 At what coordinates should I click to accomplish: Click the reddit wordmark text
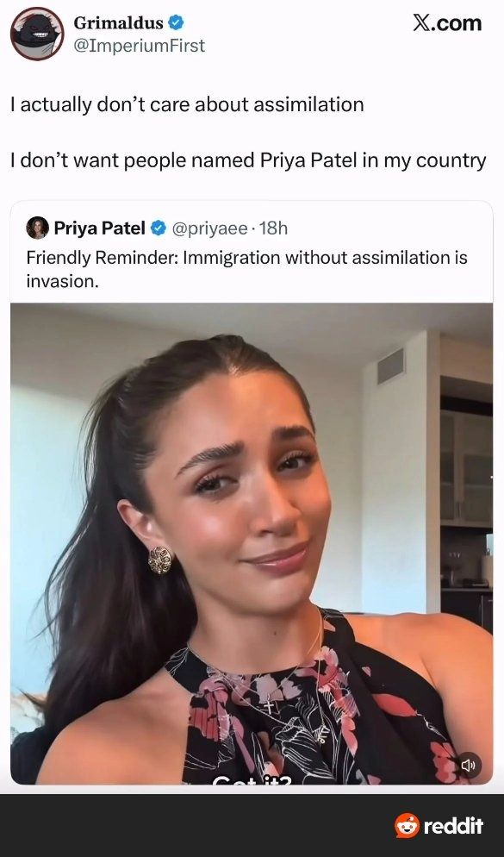[x=454, y=826]
